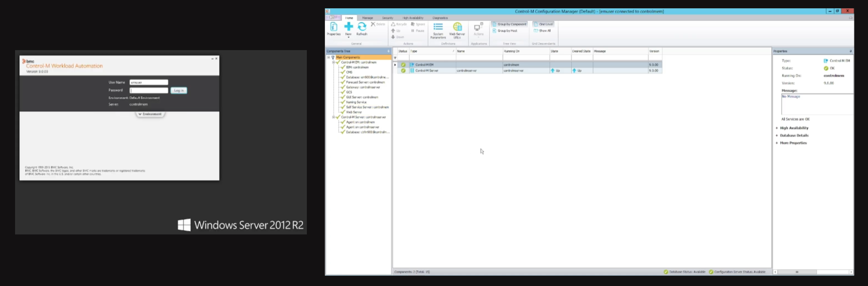Click the New plus icon
Image resolution: width=868 pixels, height=286 pixels.
click(349, 26)
